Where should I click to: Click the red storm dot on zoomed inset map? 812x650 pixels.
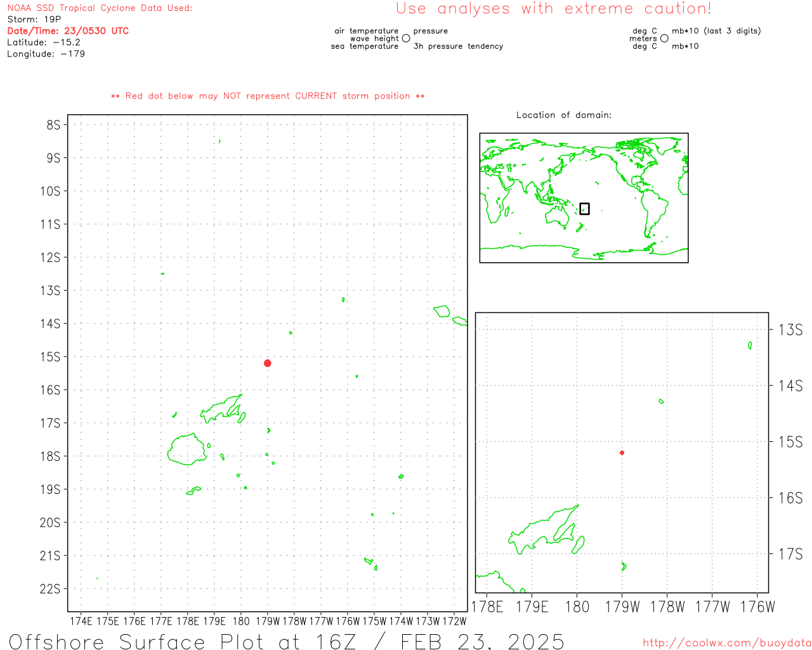tap(622, 453)
